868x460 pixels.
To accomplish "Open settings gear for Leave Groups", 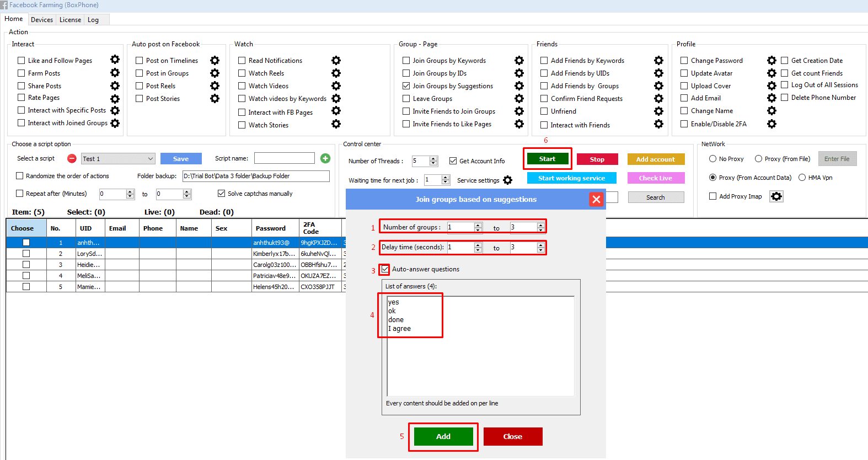I will [519, 98].
